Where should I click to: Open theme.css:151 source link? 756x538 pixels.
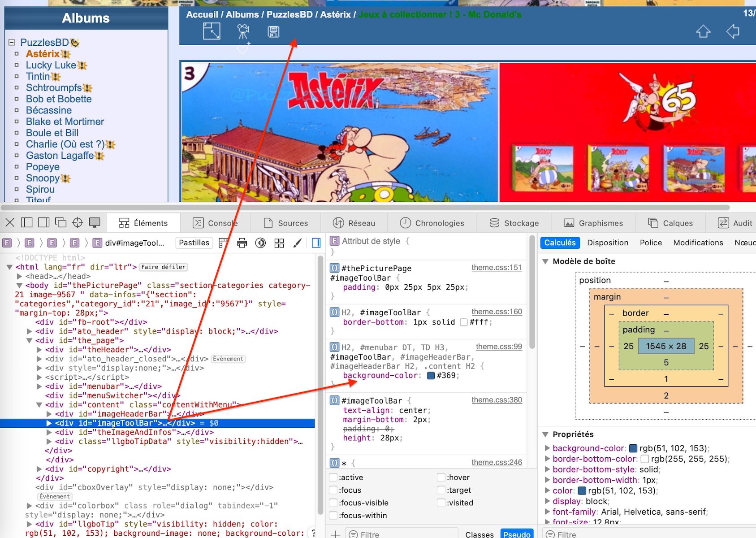click(x=497, y=268)
